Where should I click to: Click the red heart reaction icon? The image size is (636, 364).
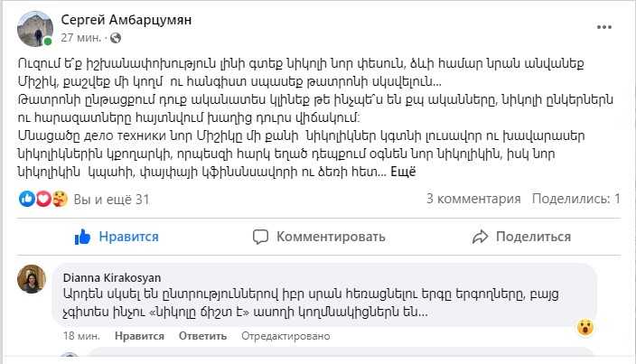point(42,199)
